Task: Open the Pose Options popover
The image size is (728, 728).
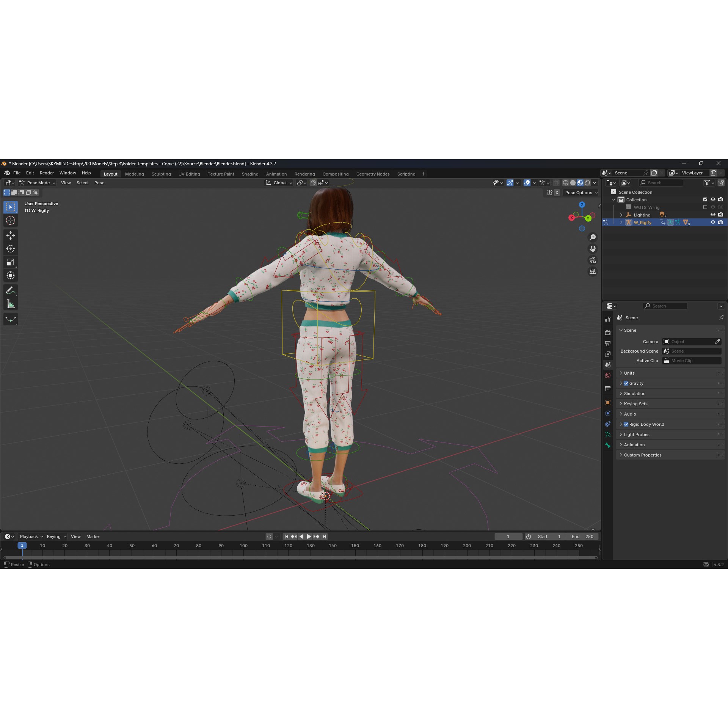Action: pyautogui.click(x=581, y=193)
